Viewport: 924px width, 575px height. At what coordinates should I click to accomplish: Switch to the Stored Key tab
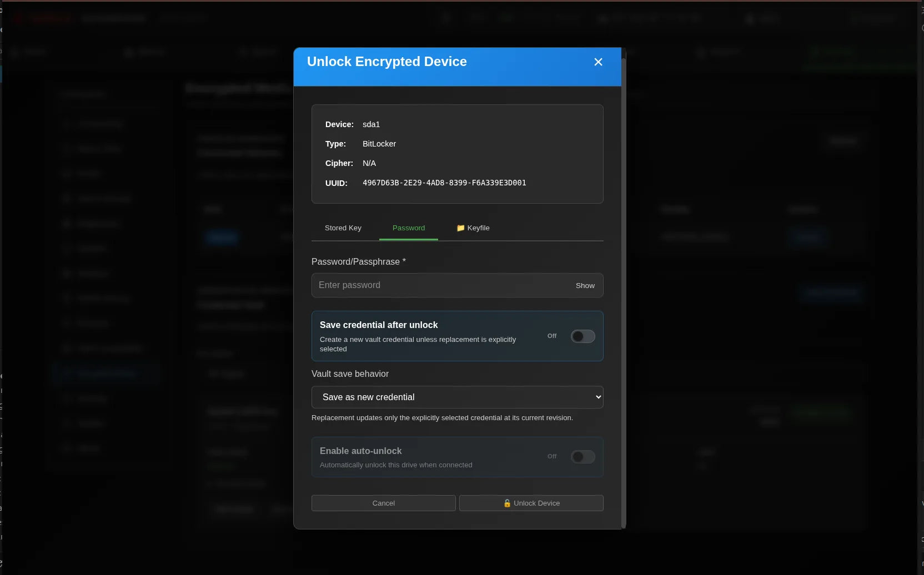(x=343, y=228)
